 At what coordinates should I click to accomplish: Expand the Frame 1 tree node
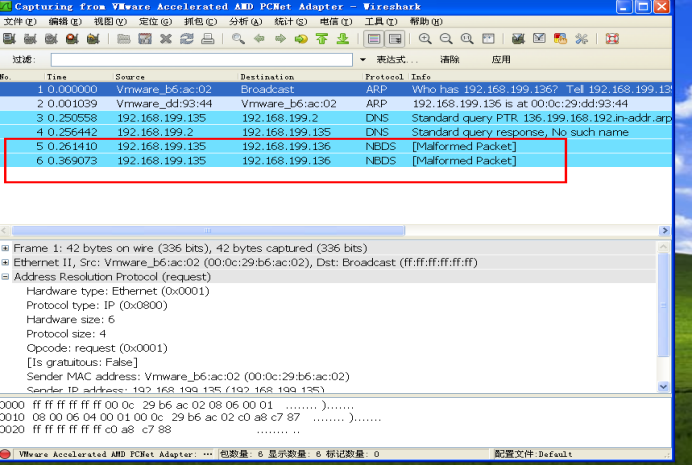tap(5, 248)
